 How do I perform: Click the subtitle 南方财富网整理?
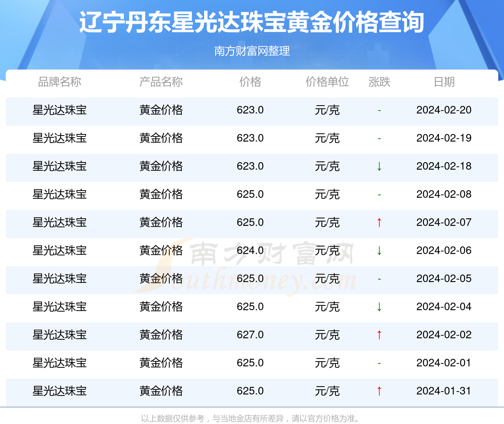(252, 51)
